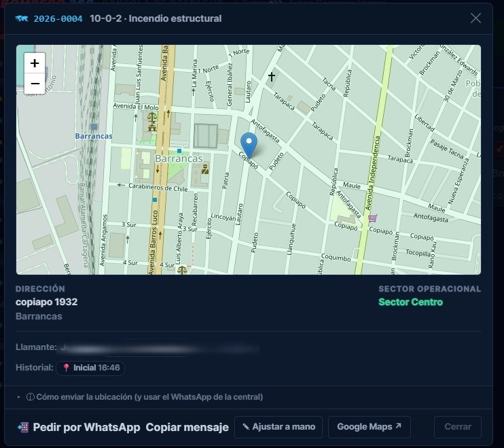Click the red pin in Inicial history chip
This screenshot has width=504, height=448.
66,368
